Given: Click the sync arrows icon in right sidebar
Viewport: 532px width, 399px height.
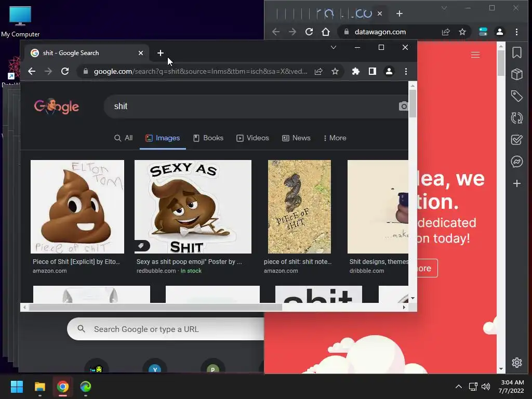Looking at the screenshot, I should click(517, 118).
